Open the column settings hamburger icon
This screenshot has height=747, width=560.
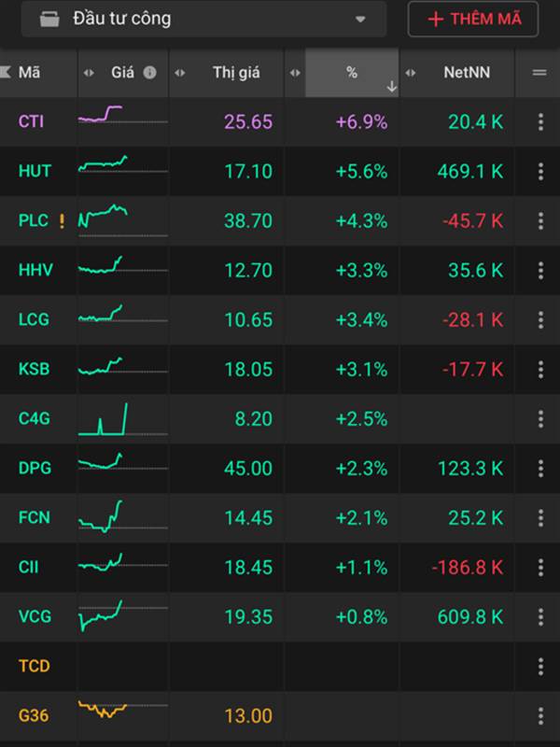point(539,73)
